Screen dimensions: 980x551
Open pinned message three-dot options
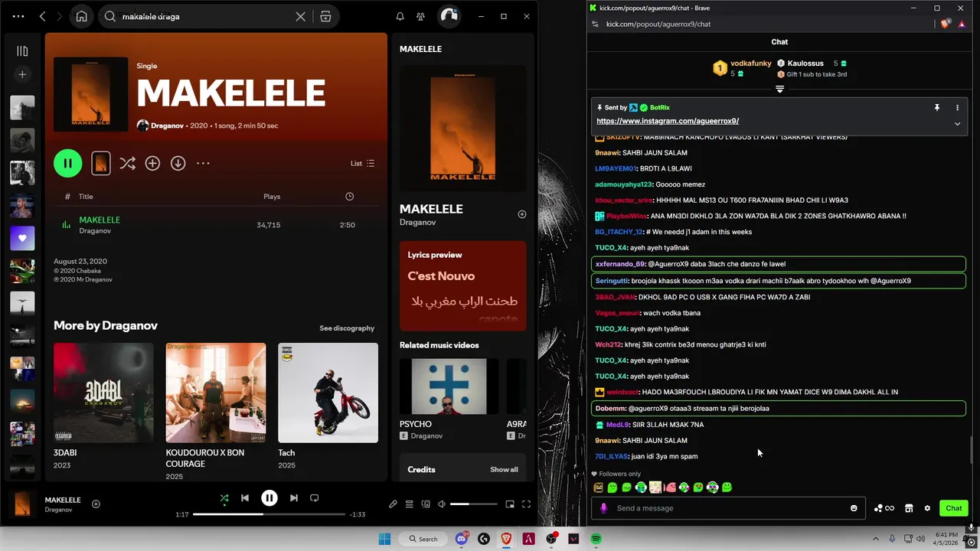click(x=957, y=108)
